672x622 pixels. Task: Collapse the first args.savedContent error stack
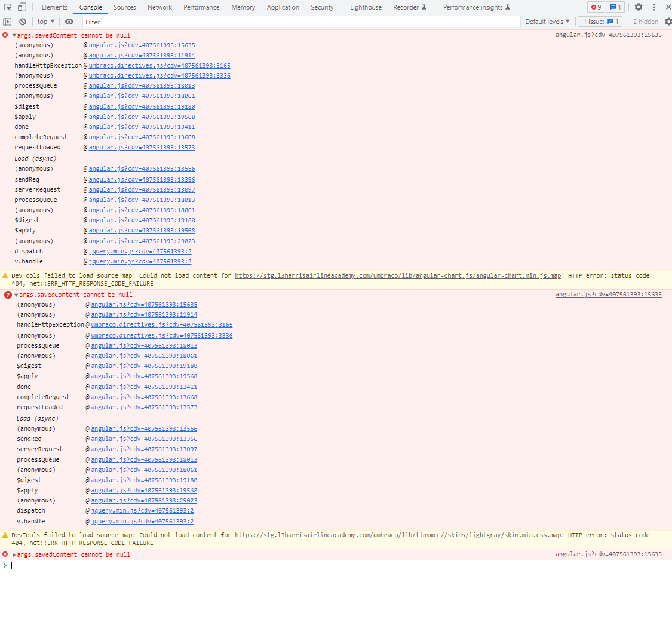(14, 36)
